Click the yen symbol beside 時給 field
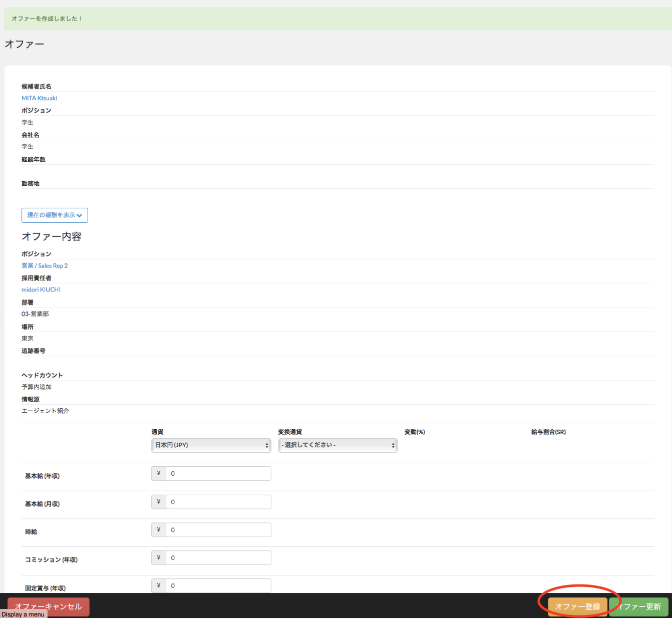The height and width of the screenshot is (619, 672). [159, 530]
